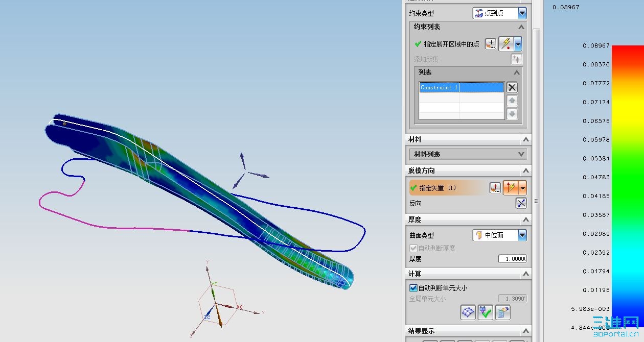Click the maximum value 0.08967 above legend
The image size is (644, 342).
tap(566, 7)
